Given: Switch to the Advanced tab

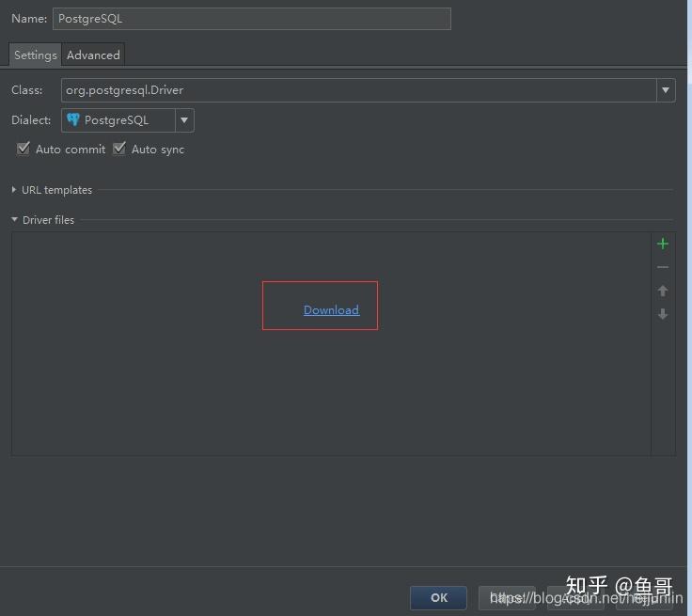Looking at the screenshot, I should 93,55.
